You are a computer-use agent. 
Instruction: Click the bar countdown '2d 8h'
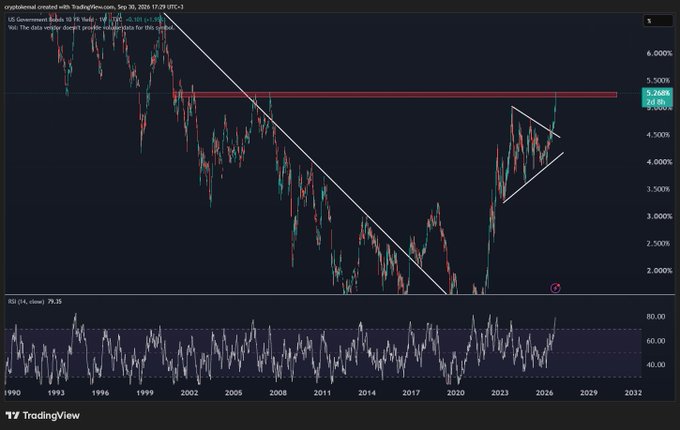656,102
